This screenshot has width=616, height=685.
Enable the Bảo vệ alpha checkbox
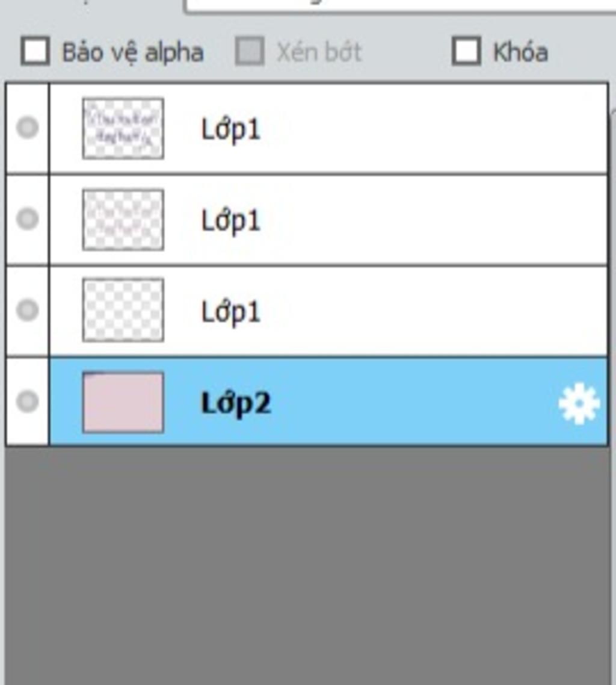pos(35,51)
